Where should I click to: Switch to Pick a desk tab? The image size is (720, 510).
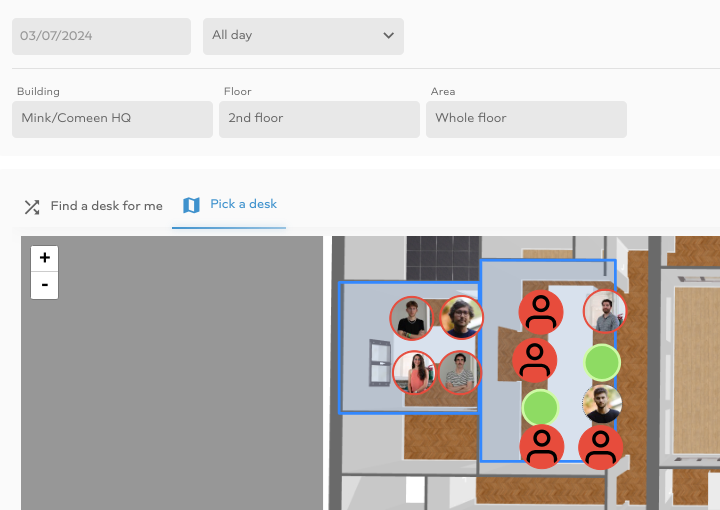click(229, 205)
